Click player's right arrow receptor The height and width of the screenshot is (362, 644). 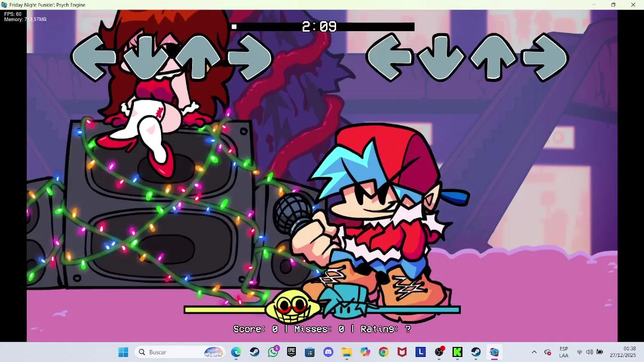546,58
